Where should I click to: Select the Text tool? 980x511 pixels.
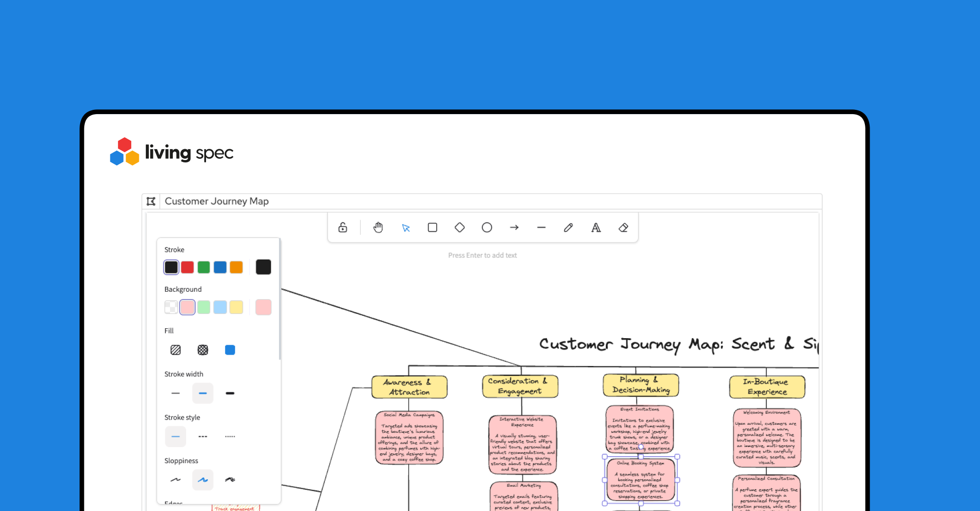point(596,228)
